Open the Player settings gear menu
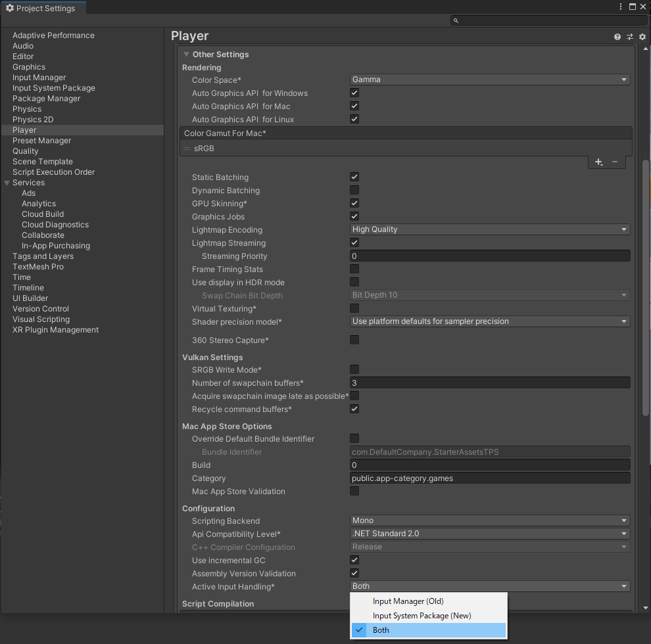 pos(642,37)
